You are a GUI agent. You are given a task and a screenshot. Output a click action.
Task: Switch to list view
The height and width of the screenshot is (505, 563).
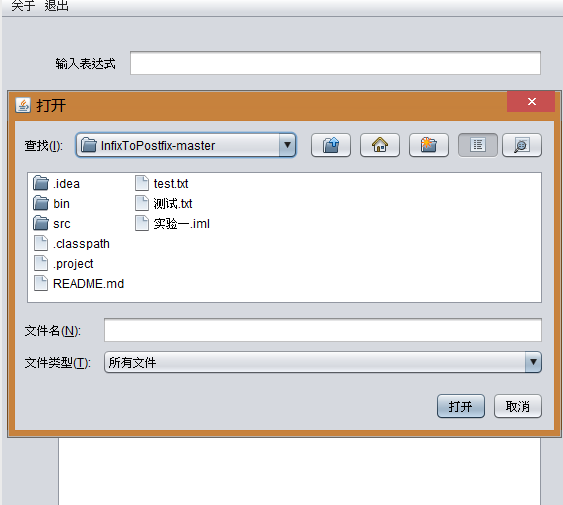tap(478, 145)
